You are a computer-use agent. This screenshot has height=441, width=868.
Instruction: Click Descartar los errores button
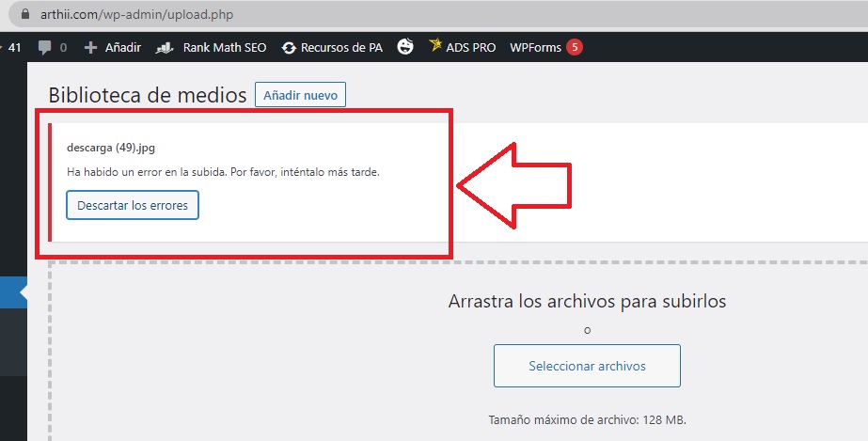[133, 205]
